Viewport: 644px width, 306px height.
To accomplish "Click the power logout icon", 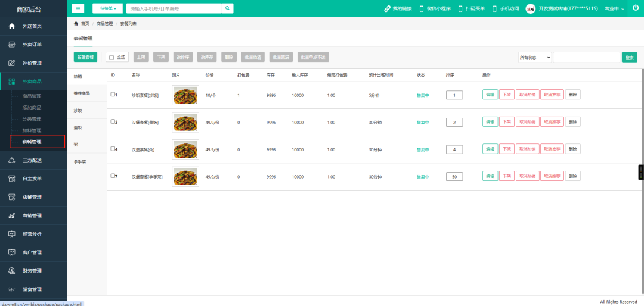I will coord(635,8).
